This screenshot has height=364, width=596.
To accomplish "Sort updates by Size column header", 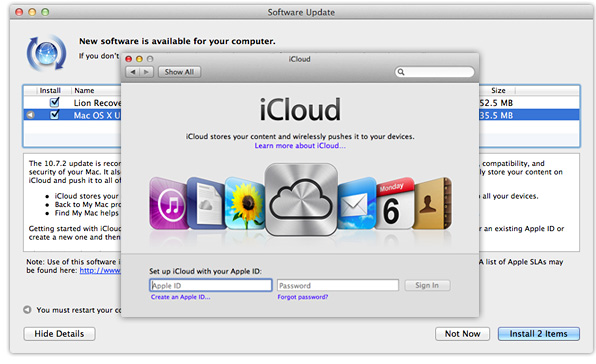I will (x=498, y=90).
